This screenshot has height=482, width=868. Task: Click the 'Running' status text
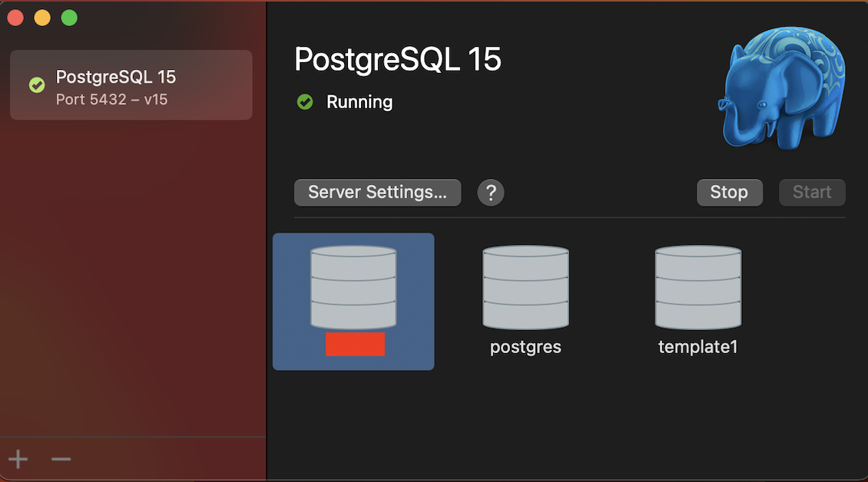pyautogui.click(x=359, y=102)
